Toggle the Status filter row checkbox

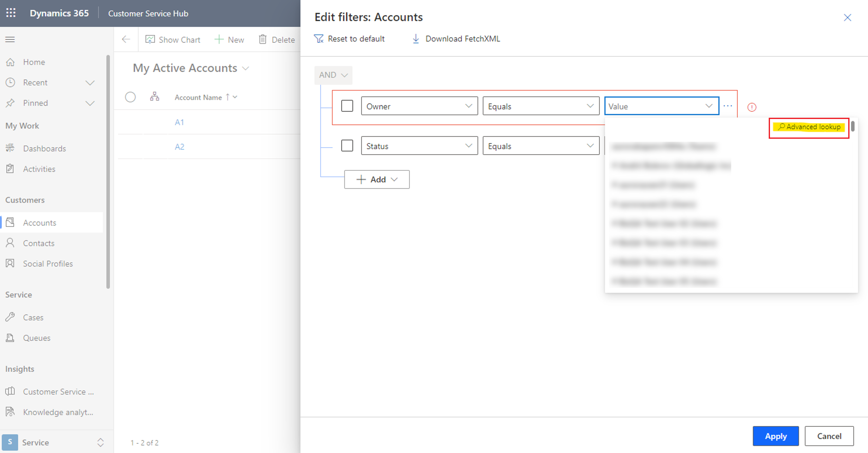[347, 146]
